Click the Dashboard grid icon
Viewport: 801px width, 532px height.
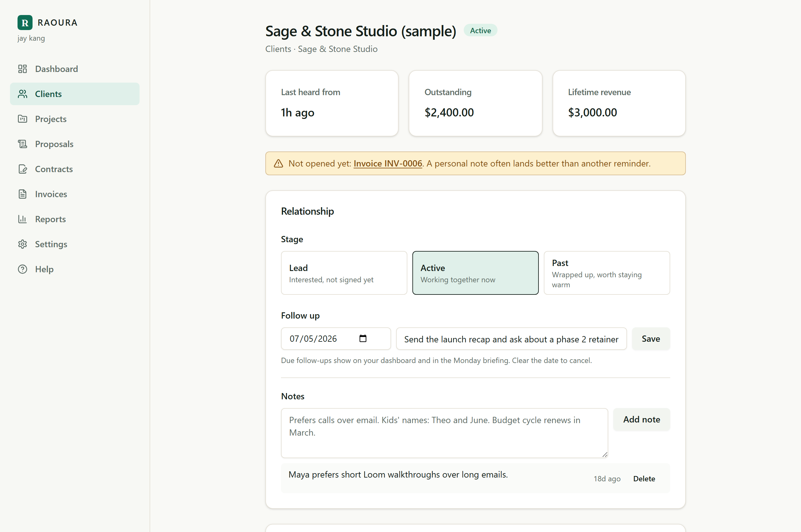point(23,69)
